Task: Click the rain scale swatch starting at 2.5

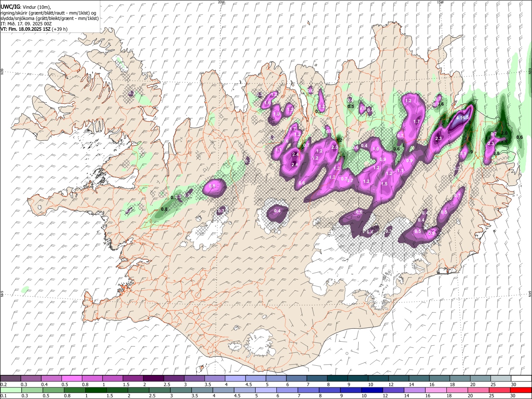Action: pyautogui.click(x=159, y=390)
